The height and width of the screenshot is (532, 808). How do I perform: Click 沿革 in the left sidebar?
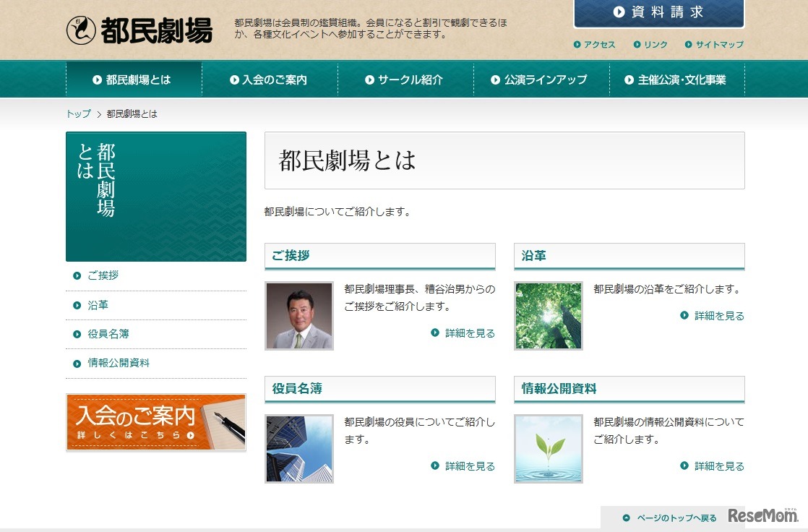tap(98, 305)
